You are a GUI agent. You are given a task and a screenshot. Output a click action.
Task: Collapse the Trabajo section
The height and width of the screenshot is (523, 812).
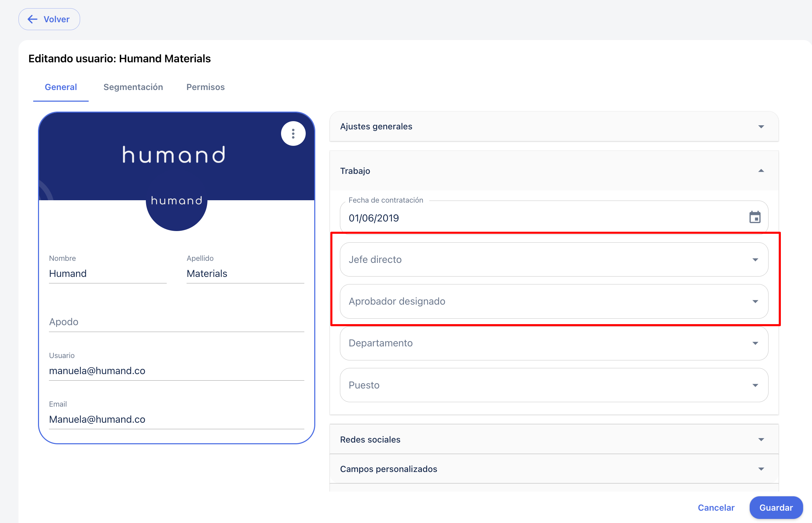(761, 171)
